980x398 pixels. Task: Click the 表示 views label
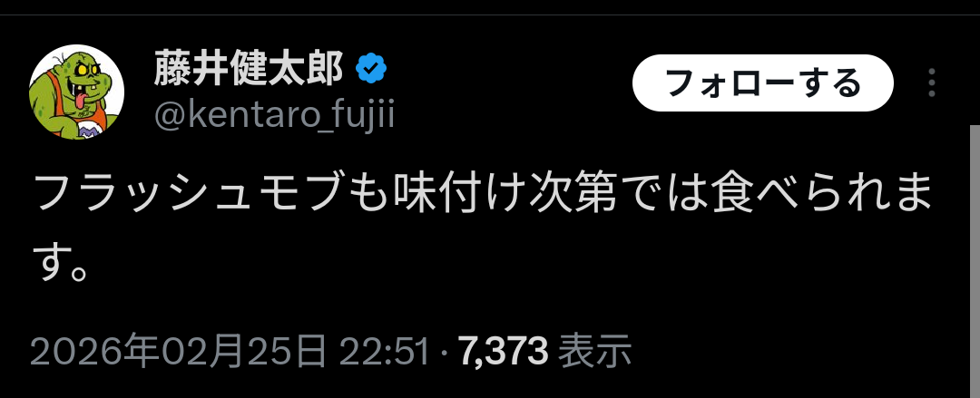pyautogui.click(x=594, y=353)
